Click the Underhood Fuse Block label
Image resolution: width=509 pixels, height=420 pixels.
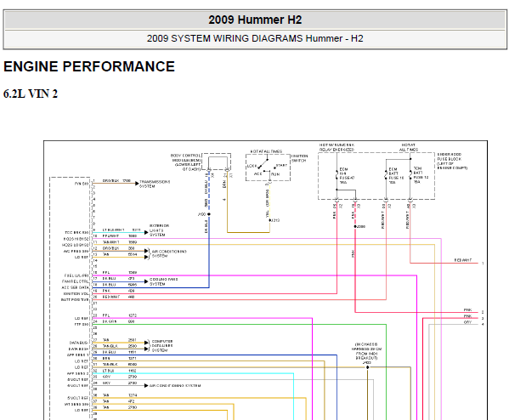(452, 162)
